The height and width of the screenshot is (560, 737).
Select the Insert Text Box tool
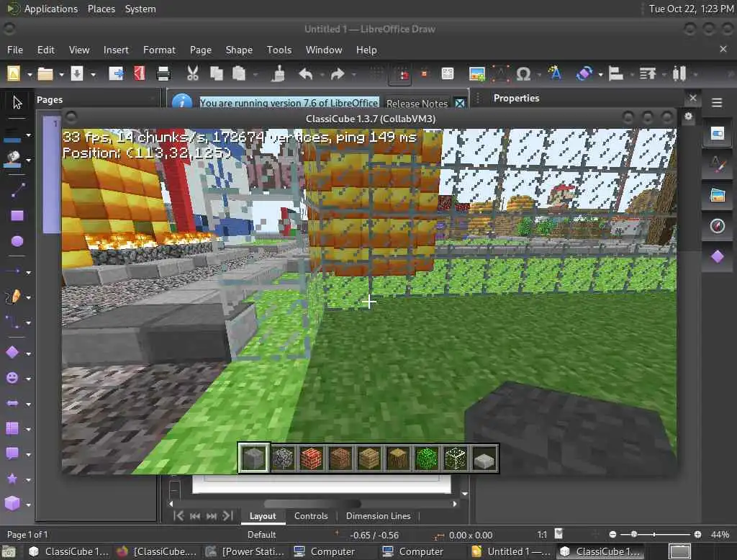500,74
